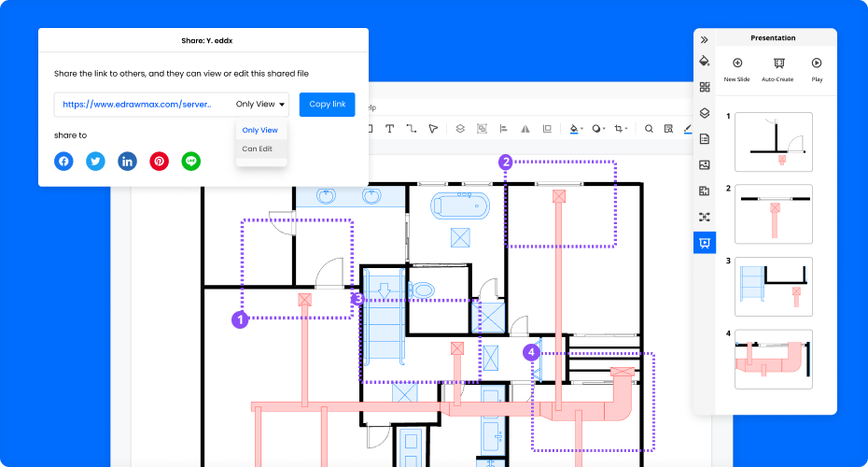
Task: Select the toilet shape on floor plan
Action: 423,290
